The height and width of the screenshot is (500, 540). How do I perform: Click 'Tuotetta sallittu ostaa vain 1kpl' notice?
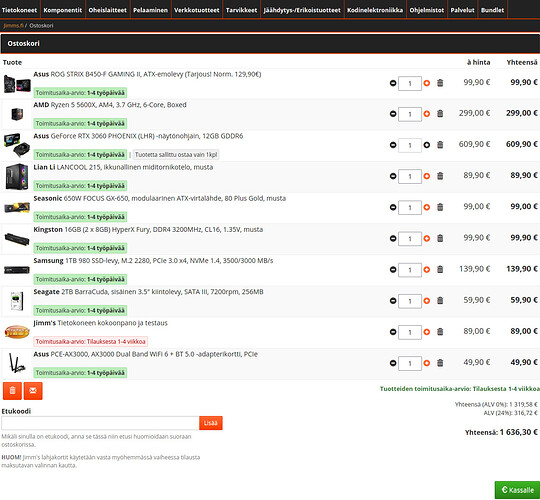pos(176,155)
